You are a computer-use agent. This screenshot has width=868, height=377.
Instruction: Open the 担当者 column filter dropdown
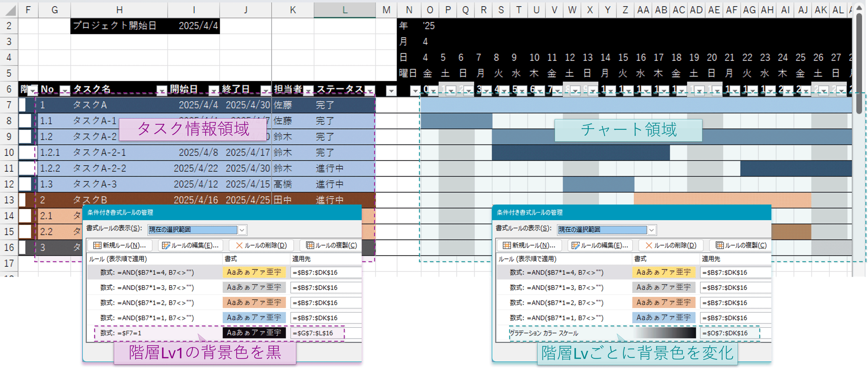click(308, 91)
